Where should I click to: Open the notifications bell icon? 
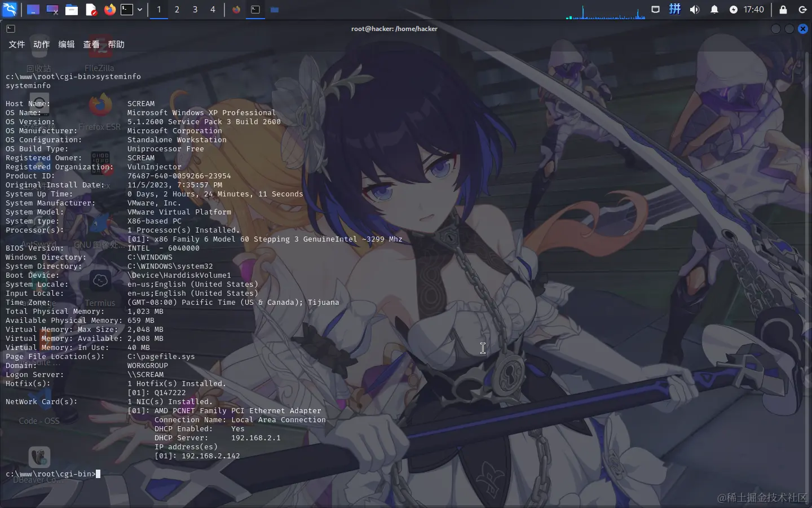coord(714,10)
